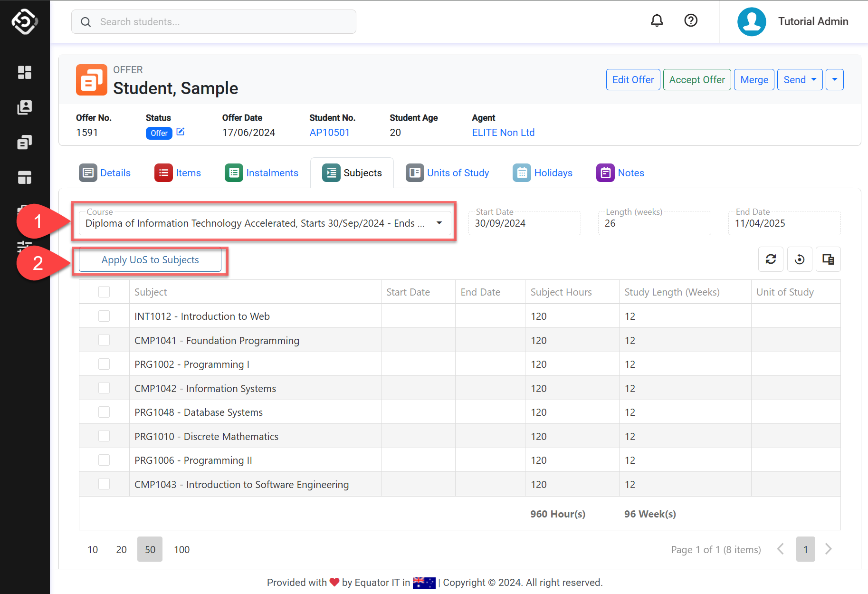Open the dashboard grid icon in sidebar
Image resolution: width=868 pixels, height=594 pixels.
(25, 72)
